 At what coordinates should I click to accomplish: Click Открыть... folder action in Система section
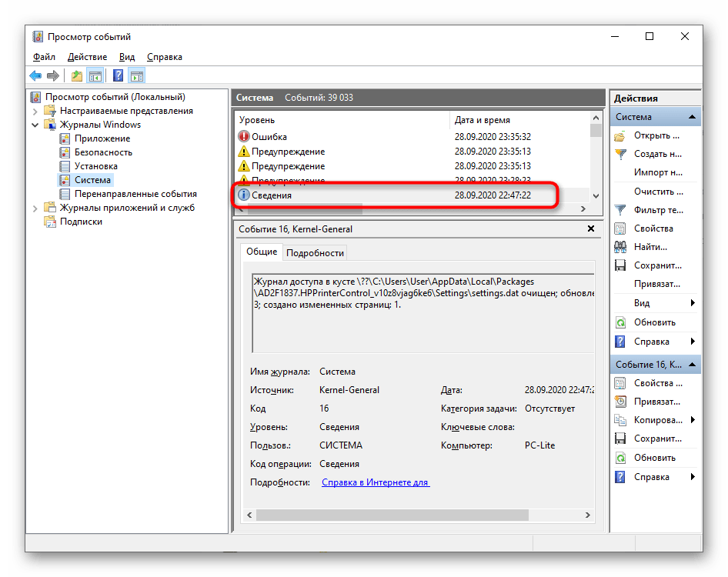click(x=656, y=135)
